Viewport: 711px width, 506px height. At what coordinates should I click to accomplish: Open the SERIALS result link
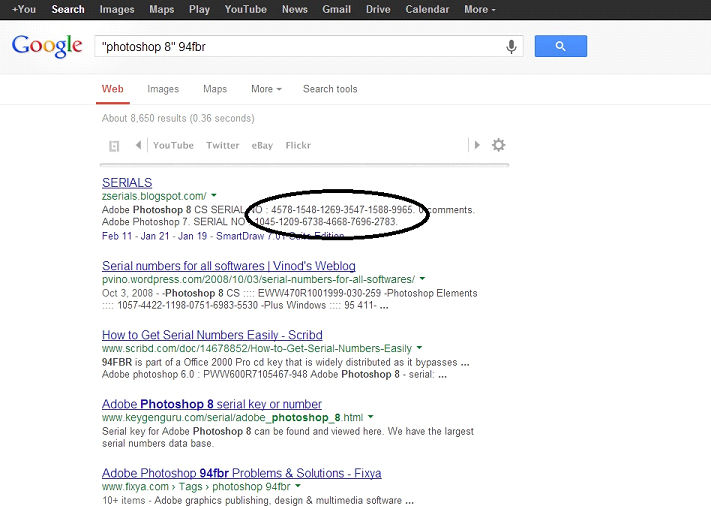(127, 183)
